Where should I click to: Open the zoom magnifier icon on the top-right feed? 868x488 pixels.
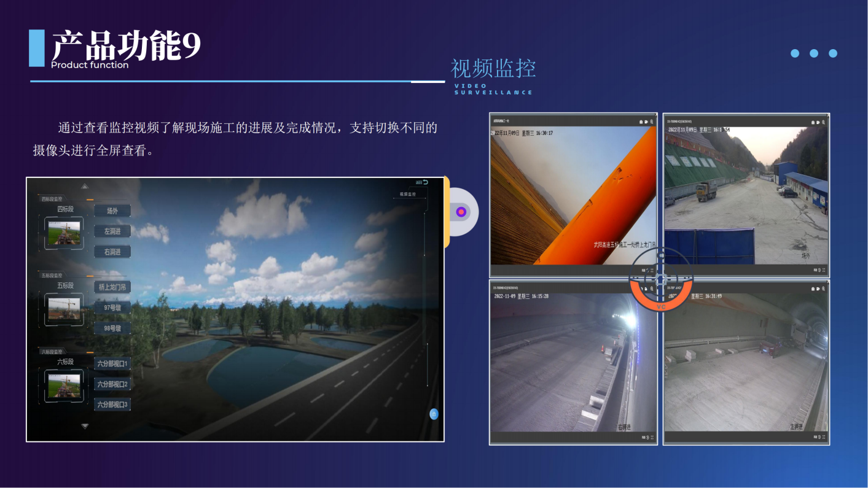pos(824,121)
